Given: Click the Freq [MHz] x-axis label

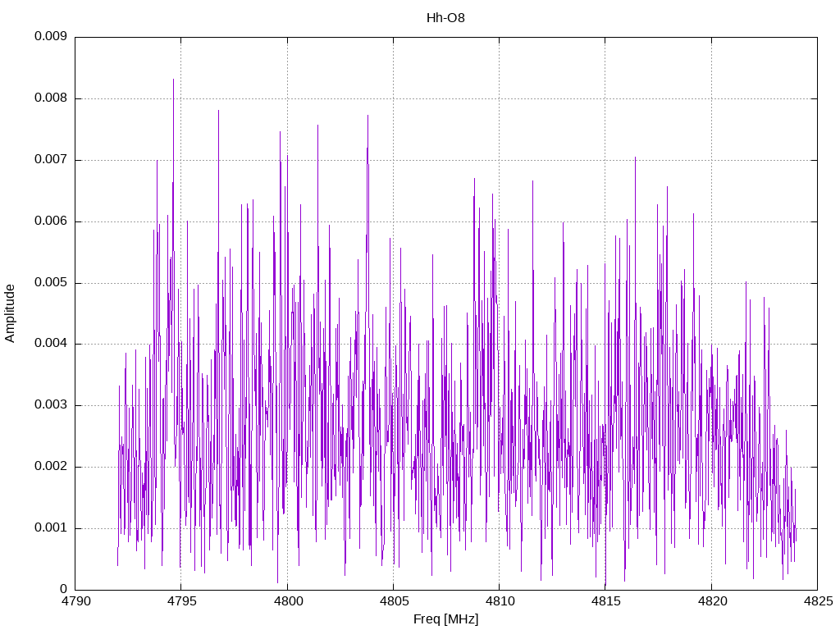Looking at the screenshot, I should [x=445, y=619].
